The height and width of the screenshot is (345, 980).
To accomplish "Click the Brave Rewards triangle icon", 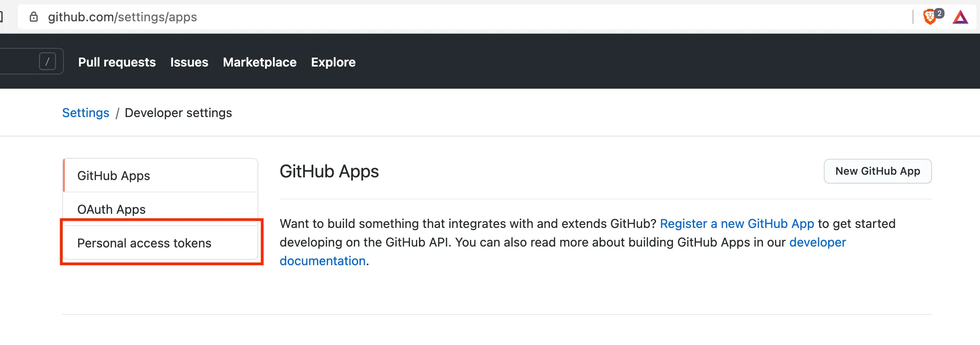I will point(960,17).
